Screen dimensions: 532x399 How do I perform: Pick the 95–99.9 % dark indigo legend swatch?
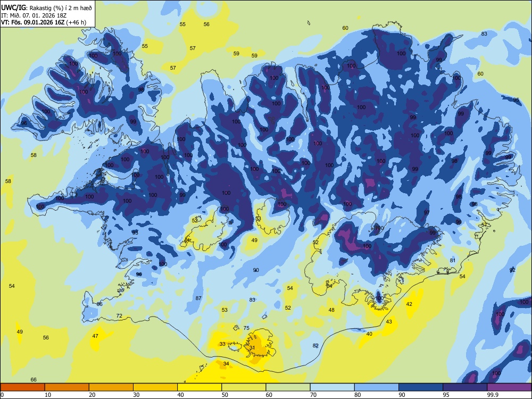tap(465, 387)
